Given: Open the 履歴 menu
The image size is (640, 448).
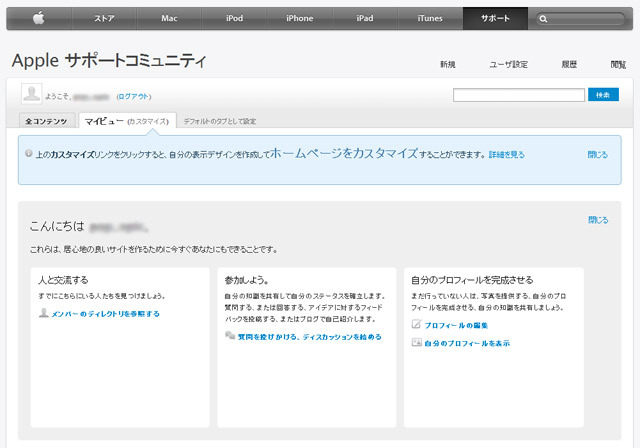Looking at the screenshot, I should tap(569, 64).
